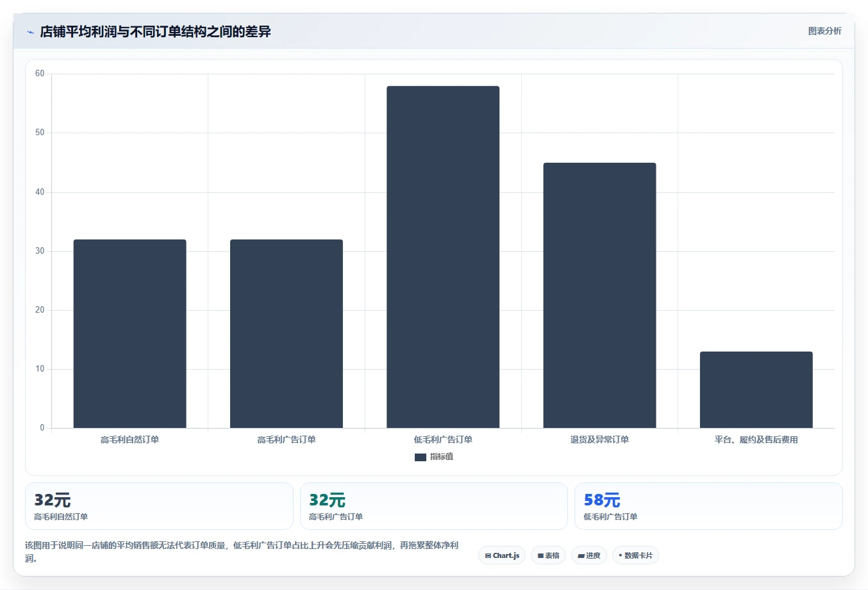Screen dimensions: 868x590
Task: Click the 高毛利广告订单 bar
Action: (287, 334)
